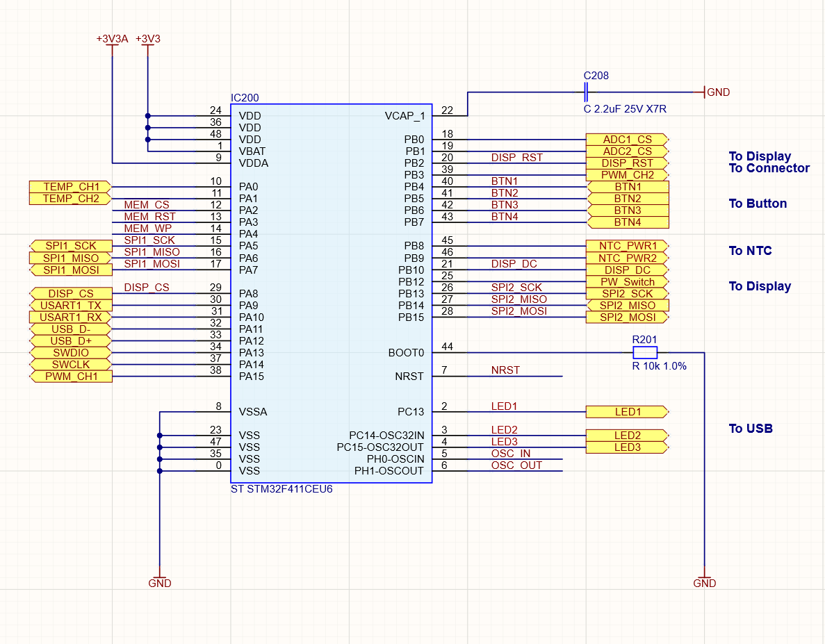Click the PH1-OSCOUT pin name
Viewport: 825px width, 644px height.
[x=389, y=471]
